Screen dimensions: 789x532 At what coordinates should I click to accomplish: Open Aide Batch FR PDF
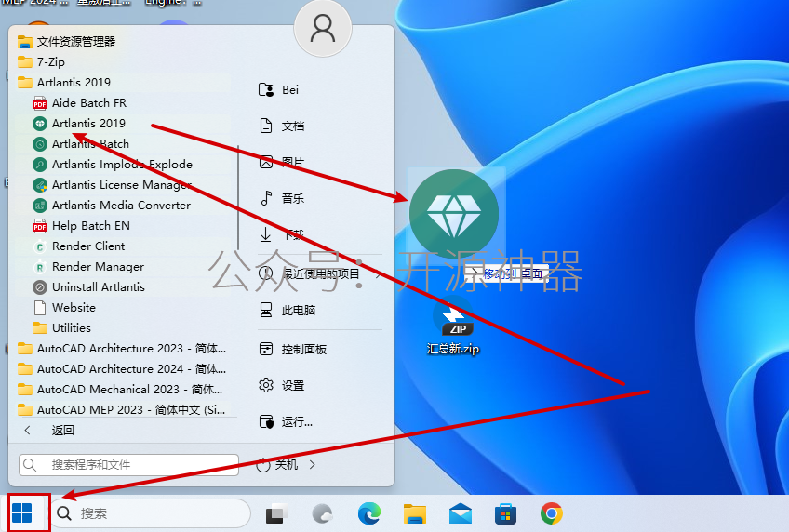tap(79, 103)
